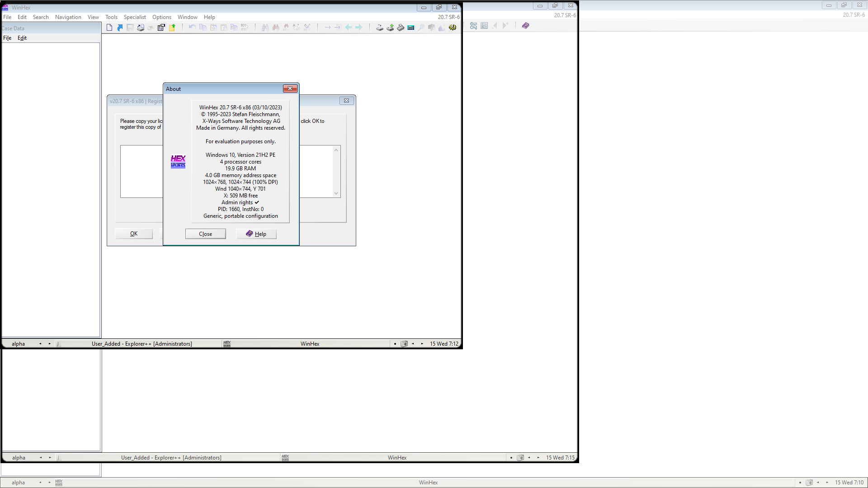This screenshot has width=868, height=488.
Task: Open Case Data panel's Edit menu
Action: [22, 38]
